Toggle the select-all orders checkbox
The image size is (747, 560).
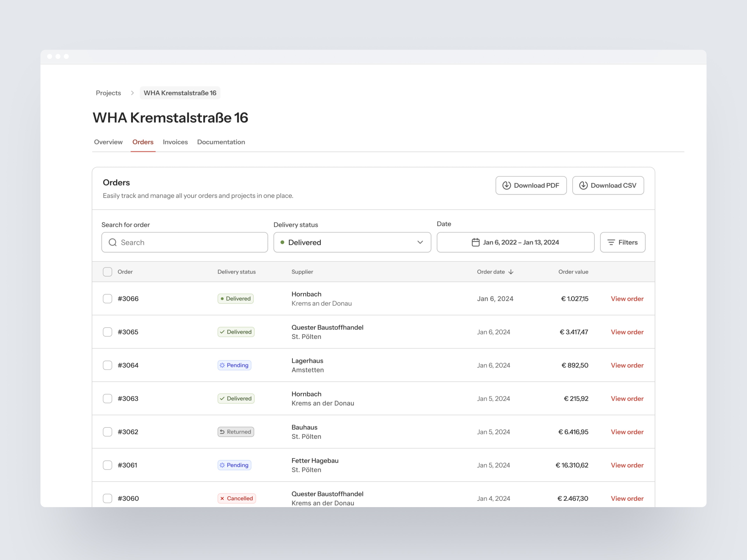click(x=107, y=272)
